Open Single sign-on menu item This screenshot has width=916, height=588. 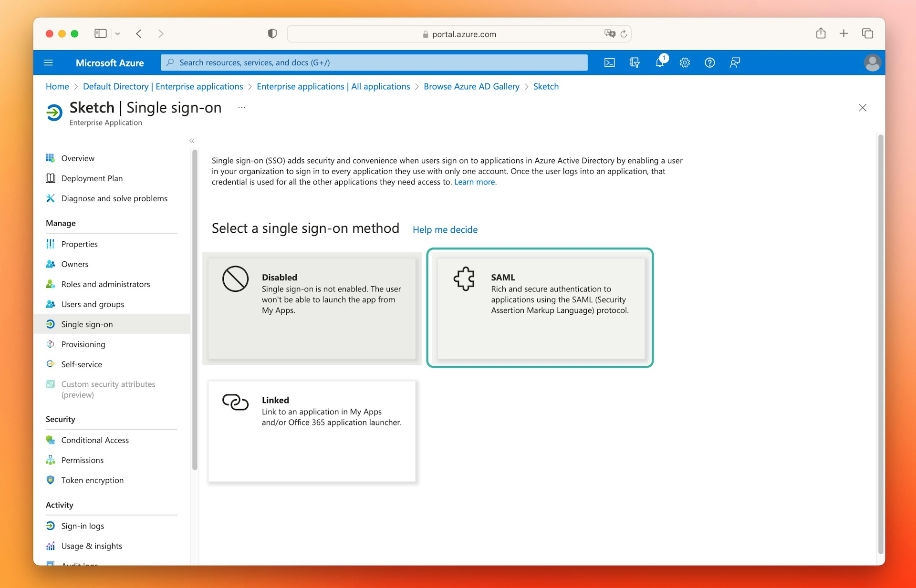coord(112,324)
